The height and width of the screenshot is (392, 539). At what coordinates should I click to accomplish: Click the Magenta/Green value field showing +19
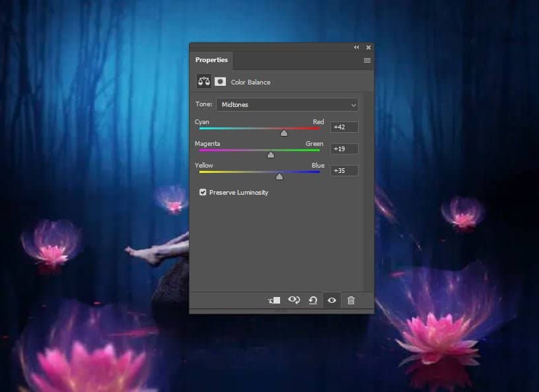coord(345,148)
